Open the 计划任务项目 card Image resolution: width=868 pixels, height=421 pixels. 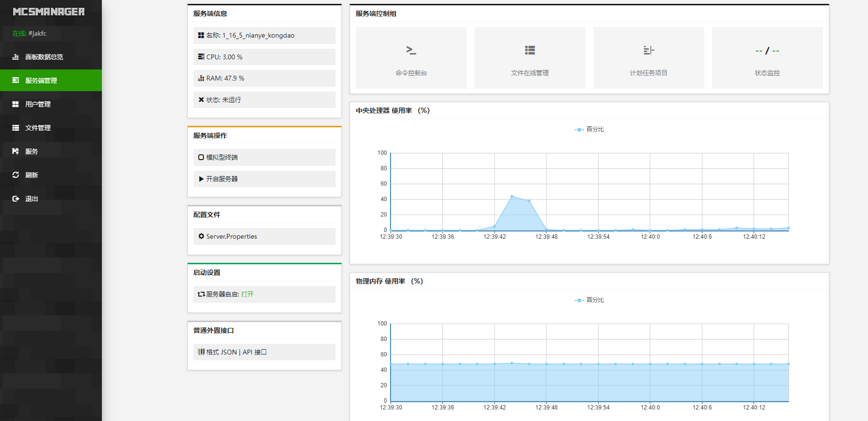(x=649, y=58)
